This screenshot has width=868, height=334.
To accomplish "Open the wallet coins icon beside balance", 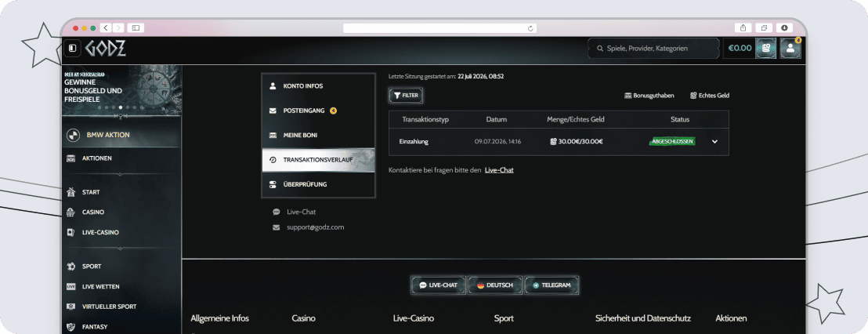I will coord(766,48).
